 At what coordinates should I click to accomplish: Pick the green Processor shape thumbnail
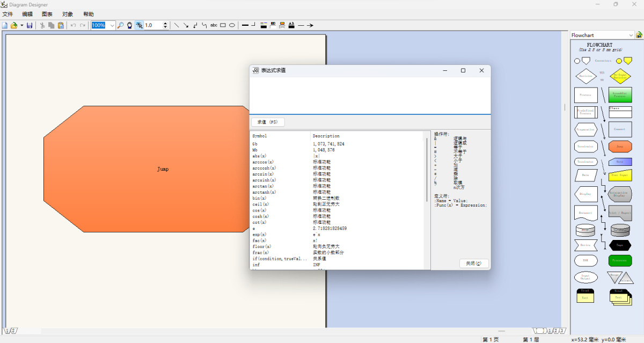coord(620,260)
